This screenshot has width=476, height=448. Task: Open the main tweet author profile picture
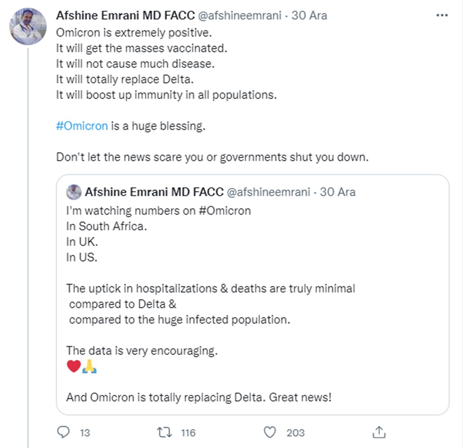point(29,26)
